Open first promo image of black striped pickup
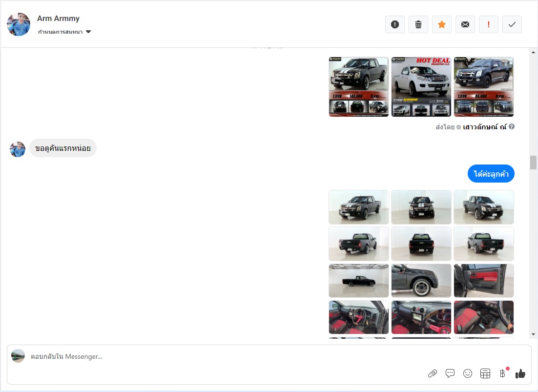538x392 pixels. click(359, 87)
